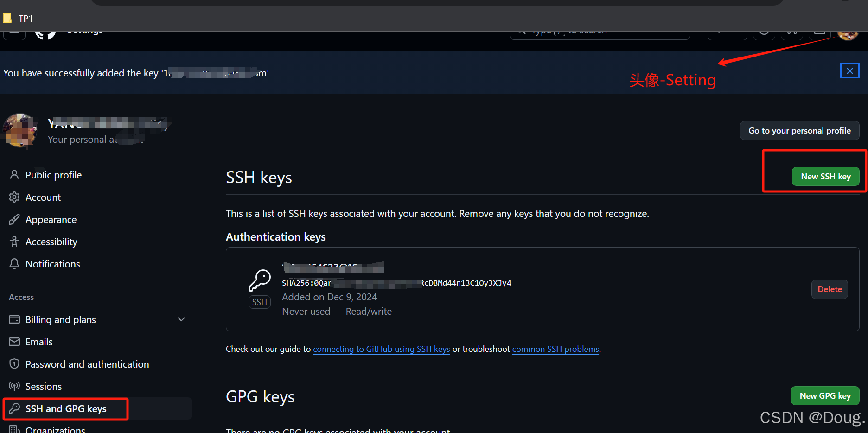Click the Emails envelope icon
Image resolution: width=868 pixels, height=433 pixels.
[x=14, y=342]
